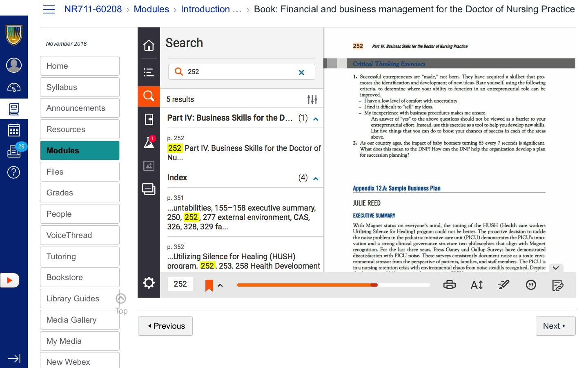Open the Grades course menu item
This screenshot has height=368, width=588.
tap(80, 193)
